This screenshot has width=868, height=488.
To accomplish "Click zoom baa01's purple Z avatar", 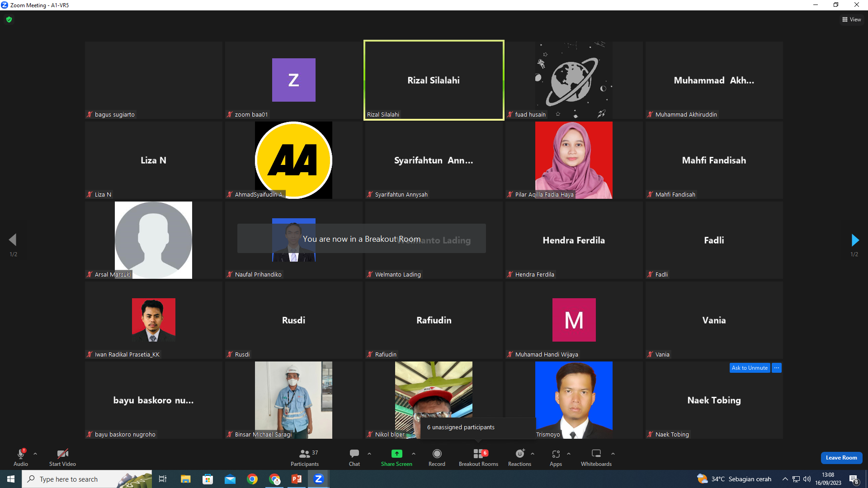I will click(x=294, y=80).
